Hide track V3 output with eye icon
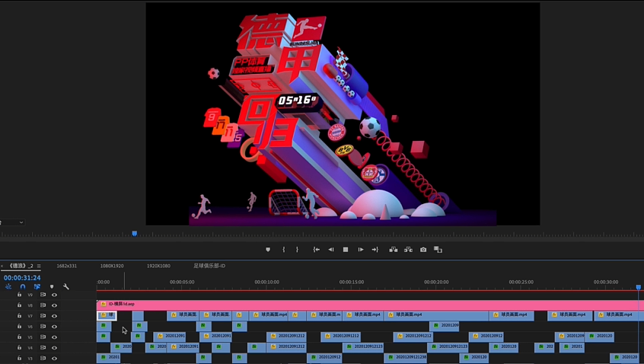Viewport: 644px width, 364px height. pyautogui.click(x=54, y=358)
